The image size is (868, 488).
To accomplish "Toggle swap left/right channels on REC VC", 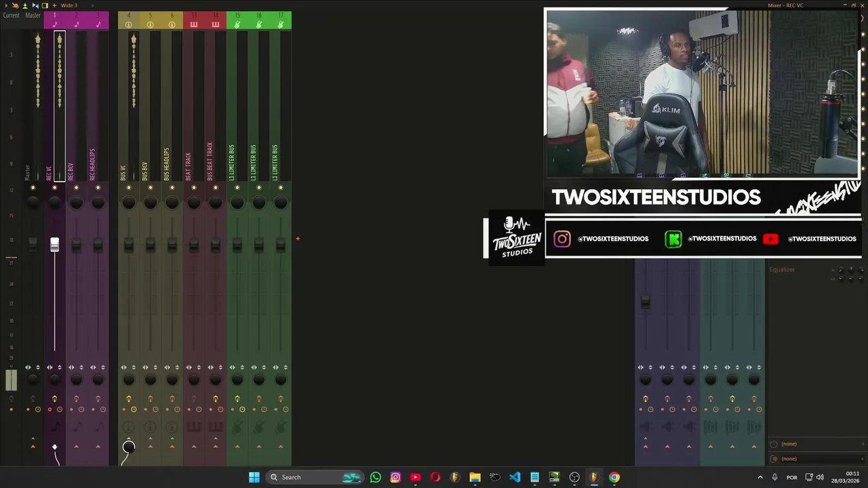I will pyautogui.click(x=50, y=367).
